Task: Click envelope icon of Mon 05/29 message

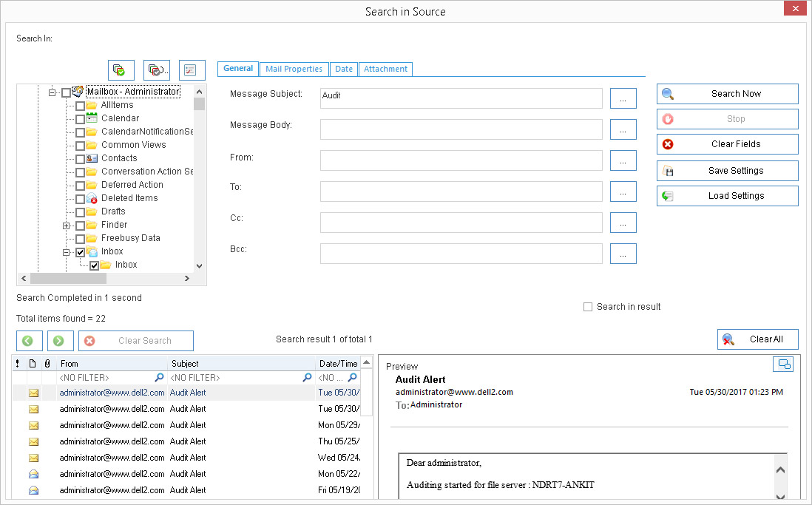Action: (x=34, y=425)
